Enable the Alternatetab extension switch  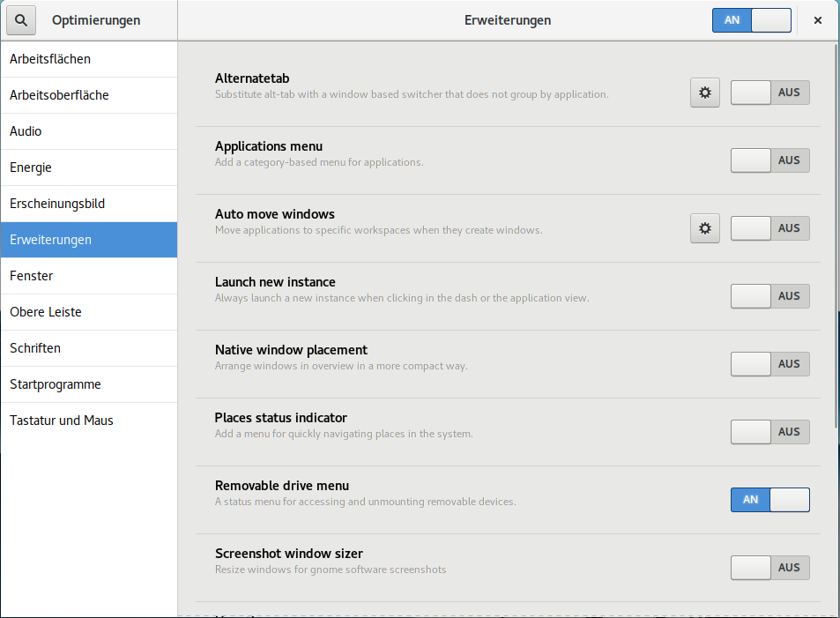[x=769, y=93]
